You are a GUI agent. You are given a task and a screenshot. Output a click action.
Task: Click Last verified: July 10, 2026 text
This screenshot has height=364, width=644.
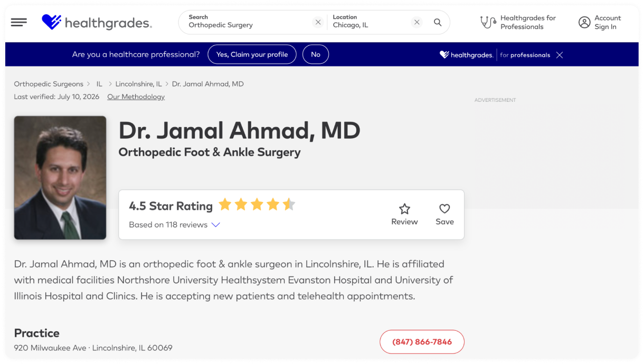click(x=56, y=97)
